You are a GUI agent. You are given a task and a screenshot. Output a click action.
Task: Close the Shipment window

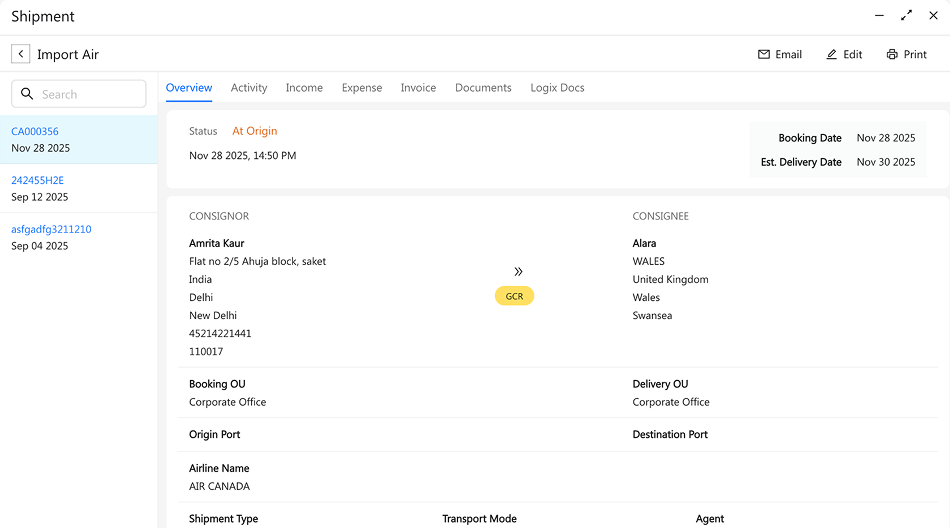933,16
